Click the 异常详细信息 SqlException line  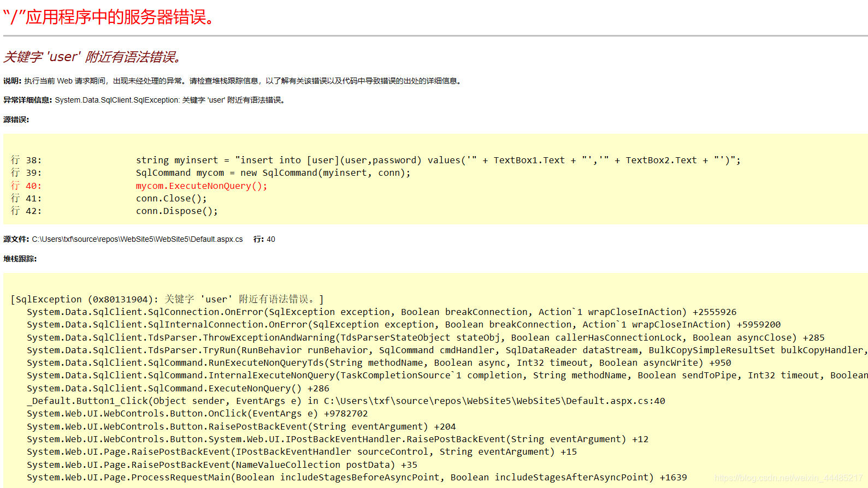145,100
